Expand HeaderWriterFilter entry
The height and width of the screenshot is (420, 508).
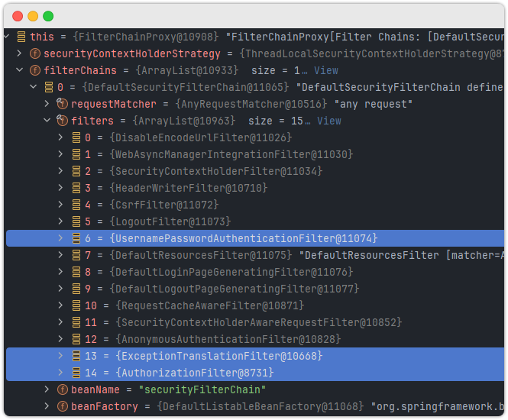[60, 188]
